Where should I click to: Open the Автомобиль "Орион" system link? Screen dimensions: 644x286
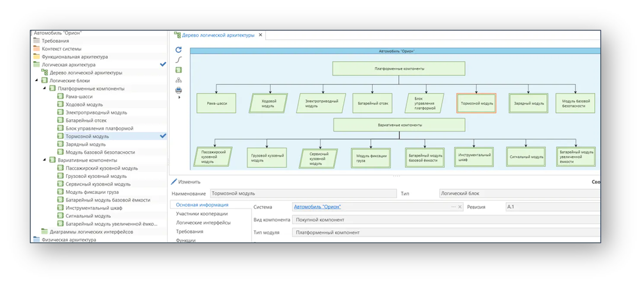tap(318, 207)
